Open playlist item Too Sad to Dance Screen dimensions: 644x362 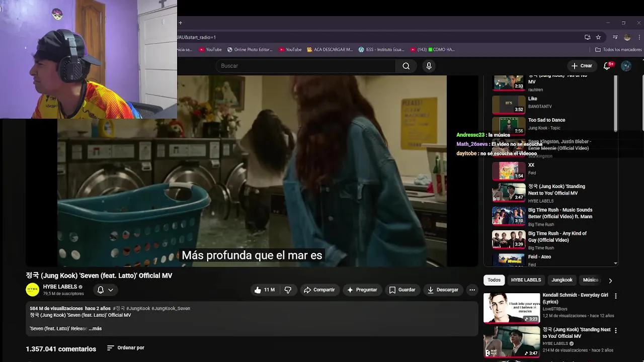coord(550,124)
